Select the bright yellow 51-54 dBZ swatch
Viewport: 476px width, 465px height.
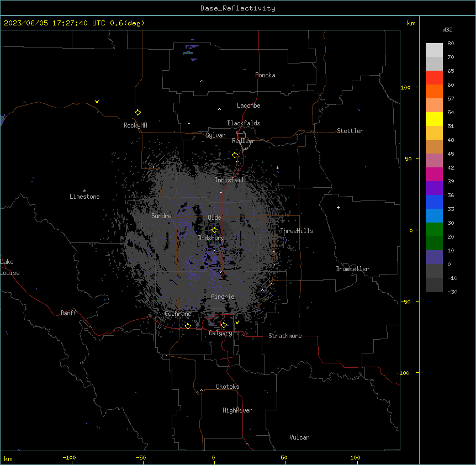click(x=434, y=119)
